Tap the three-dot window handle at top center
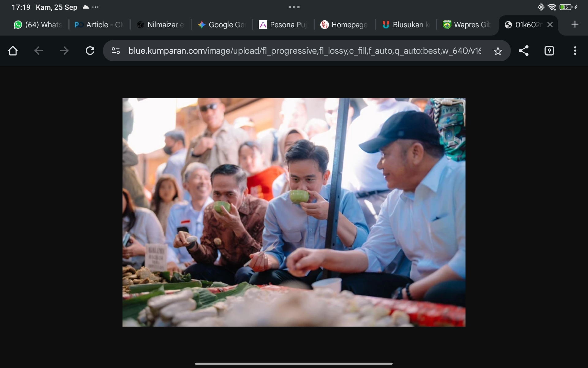The width and height of the screenshot is (588, 368). click(294, 7)
